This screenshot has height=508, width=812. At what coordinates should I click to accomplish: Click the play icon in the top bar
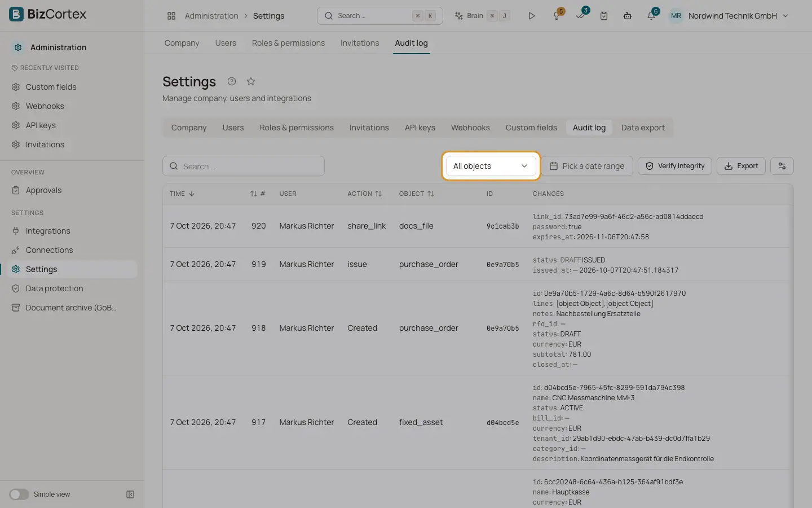(x=531, y=16)
